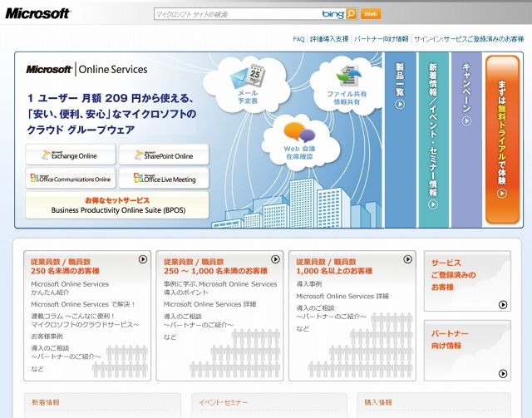Open the Business Productivity Online Suite (BPOS) button
The height and width of the screenshot is (418, 532).
click(x=117, y=205)
